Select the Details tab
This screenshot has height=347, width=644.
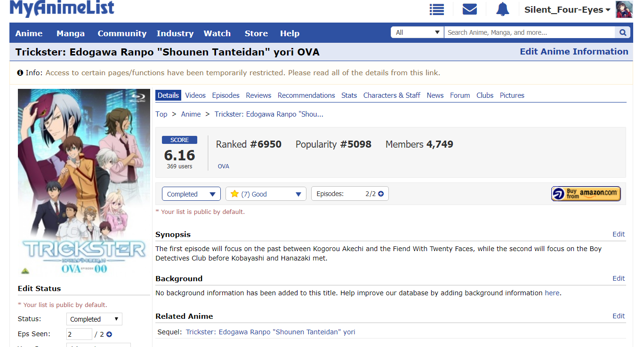pos(168,95)
